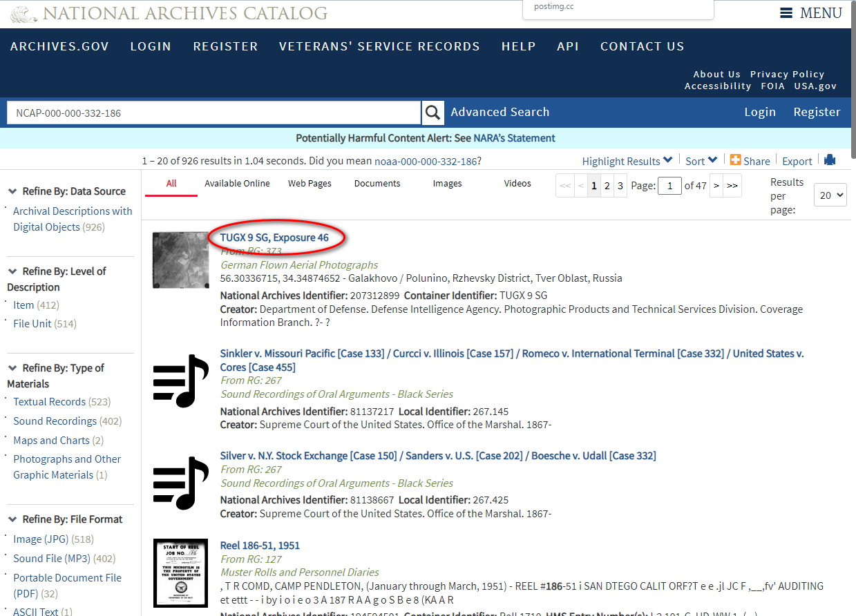Collapse the Refine By: Level of Description section
The image size is (856, 616).
(12, 271)
